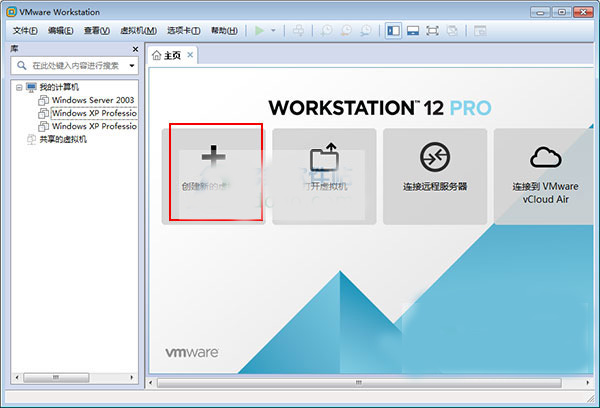This screenshot has width=600, height=408.
Task: Click the create new virtual machine plus tile
Action: coord(214,170)
